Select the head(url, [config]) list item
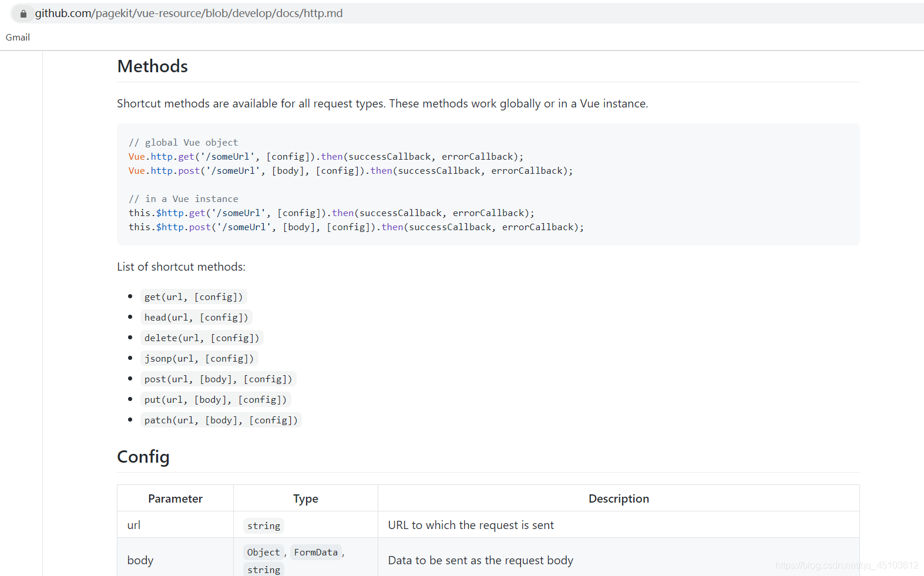924x576 pixels. pyautogui.click(x=196, y=318)
